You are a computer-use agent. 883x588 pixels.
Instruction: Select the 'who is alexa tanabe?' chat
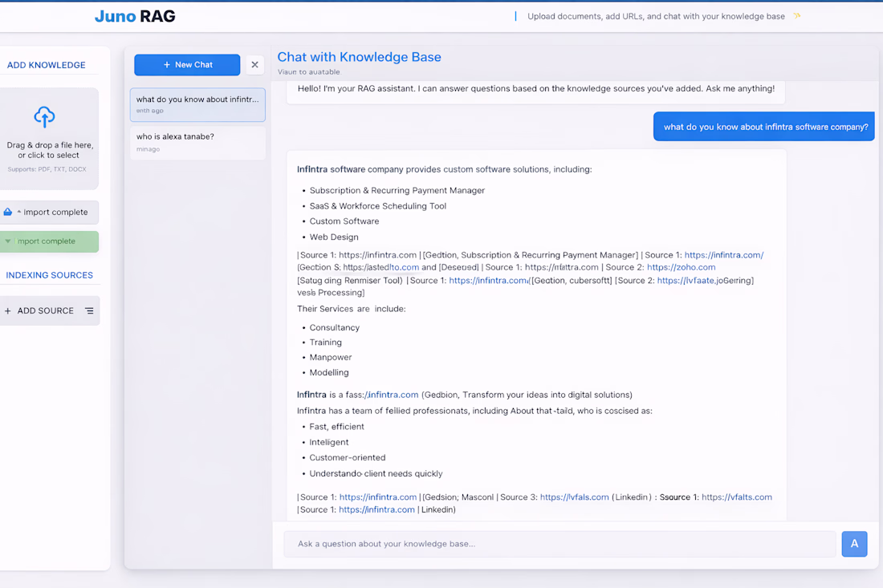click(197, 142)
